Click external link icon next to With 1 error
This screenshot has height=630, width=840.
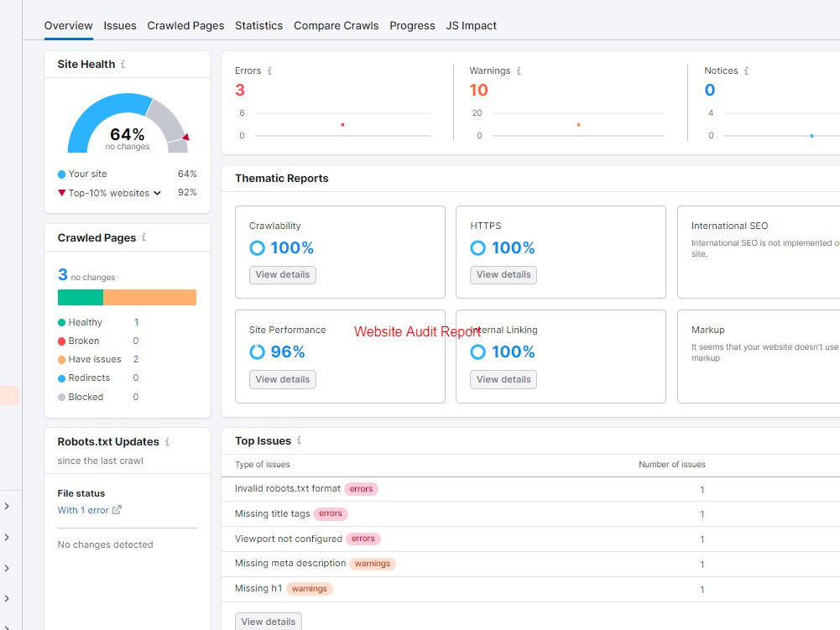117,510
